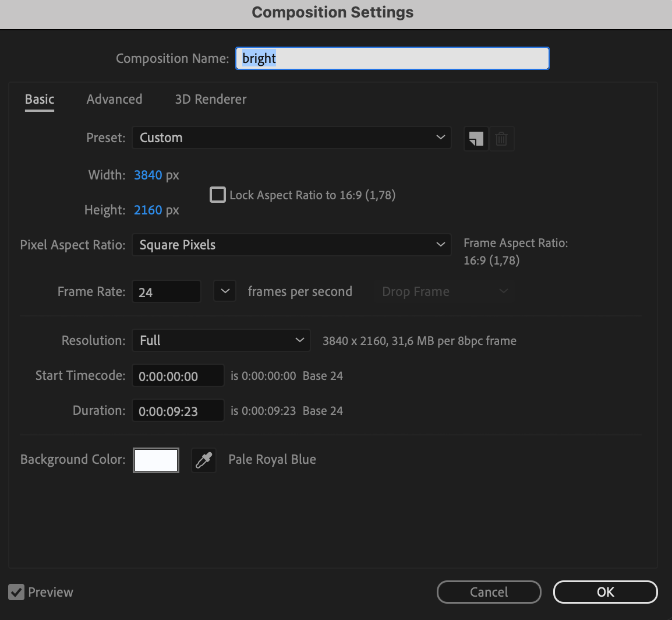This screenshot has height=620, width=672.
Task: Open the Preset dropdown showing Custom
Action: tap(291, 138)
